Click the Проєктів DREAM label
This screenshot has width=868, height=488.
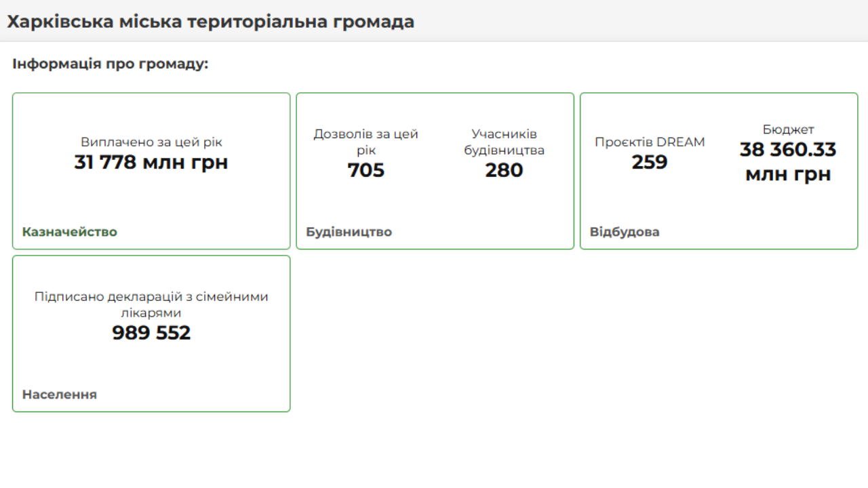[x=650, y=142]
